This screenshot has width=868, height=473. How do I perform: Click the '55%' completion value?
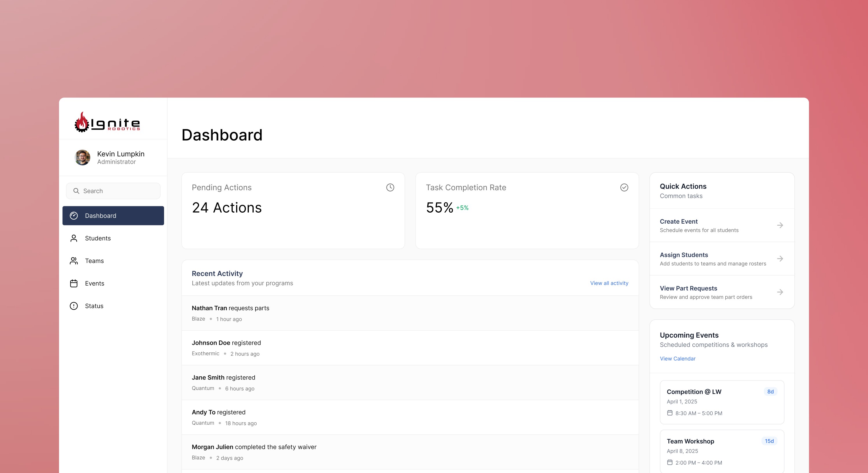pos(439,208)
